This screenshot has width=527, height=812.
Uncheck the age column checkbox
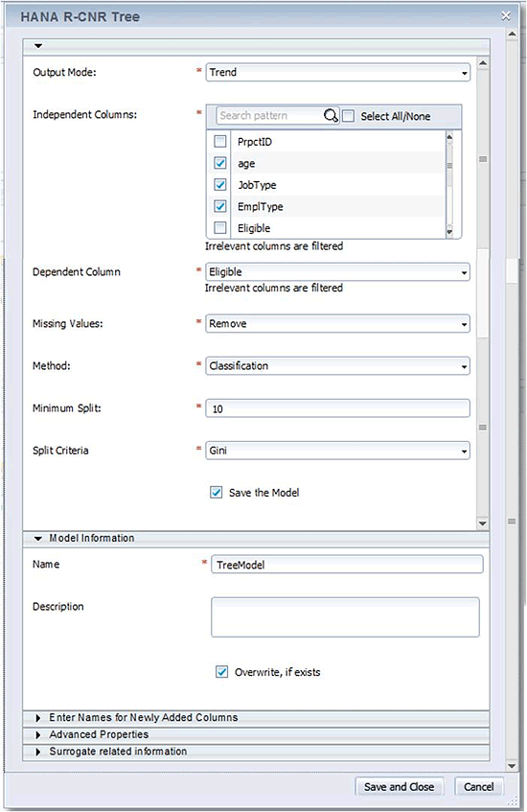pos(220,163)
